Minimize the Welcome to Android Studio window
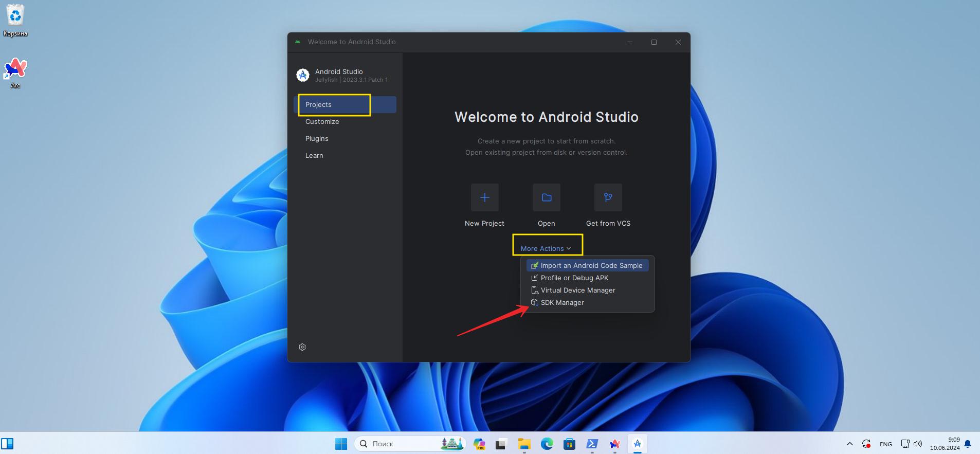Viewport: 980px width, 454px height. pyautogui.click(x=630, y=42)
